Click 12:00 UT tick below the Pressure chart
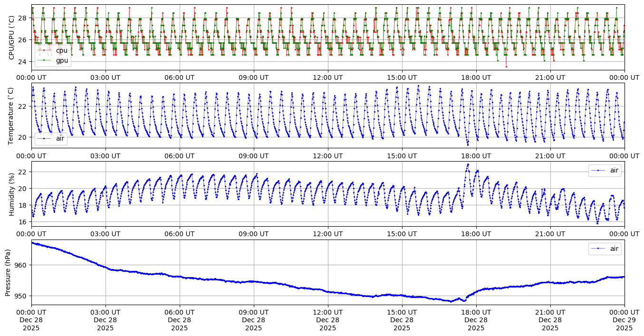The width and height of the screenshot is (644, 336). [x=328, y=312]
